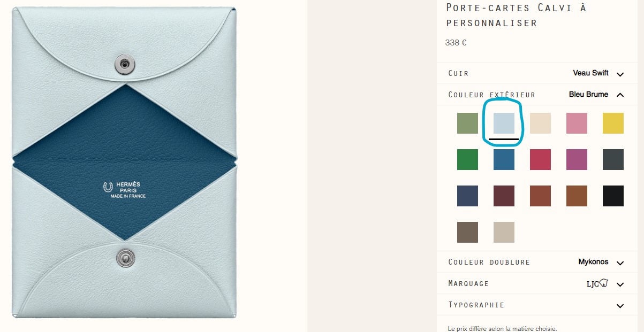644x332 pixels.
Task: Expand the Cuir Veau Swift chevron
Action: [x=620, y=74]
